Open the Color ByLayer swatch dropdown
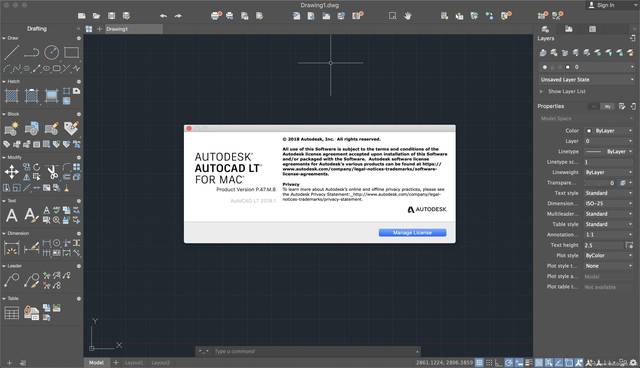640x368 pixels. point(609,131)
